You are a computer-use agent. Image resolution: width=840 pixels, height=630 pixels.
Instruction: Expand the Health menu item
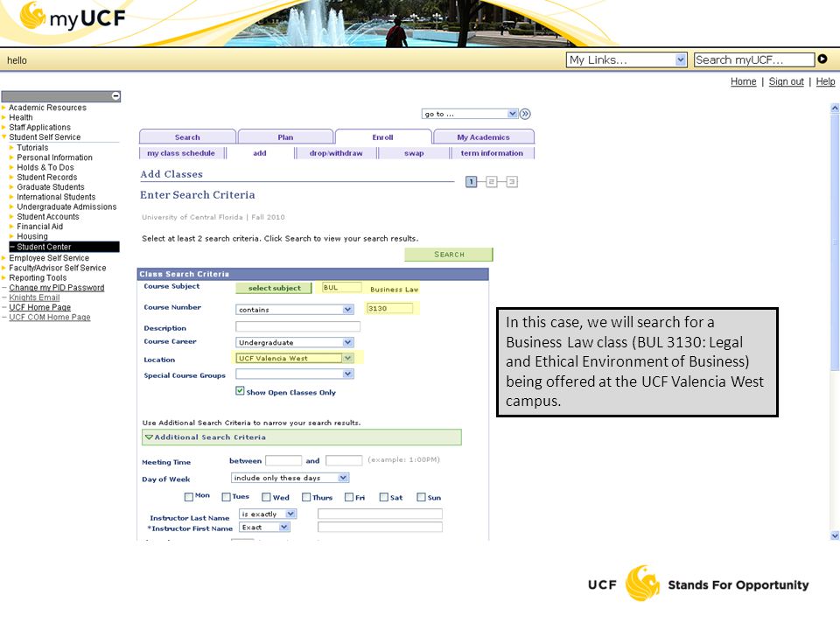pos(20,117)
